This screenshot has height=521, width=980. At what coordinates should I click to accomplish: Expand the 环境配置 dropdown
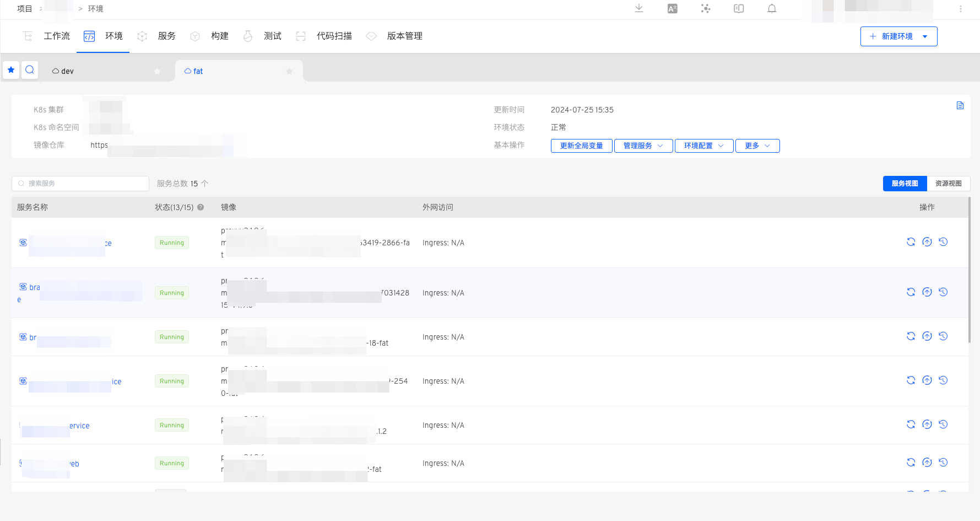[703, 146]
